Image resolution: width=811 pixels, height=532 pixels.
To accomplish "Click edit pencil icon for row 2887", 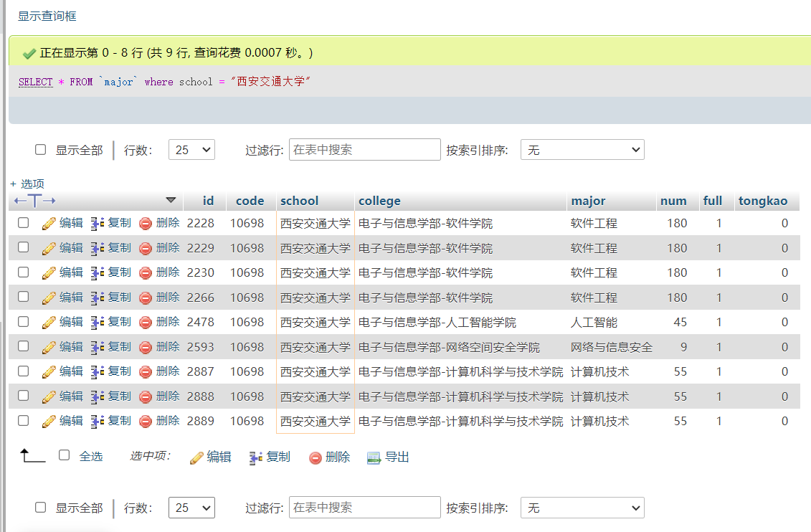I will 49,371.
